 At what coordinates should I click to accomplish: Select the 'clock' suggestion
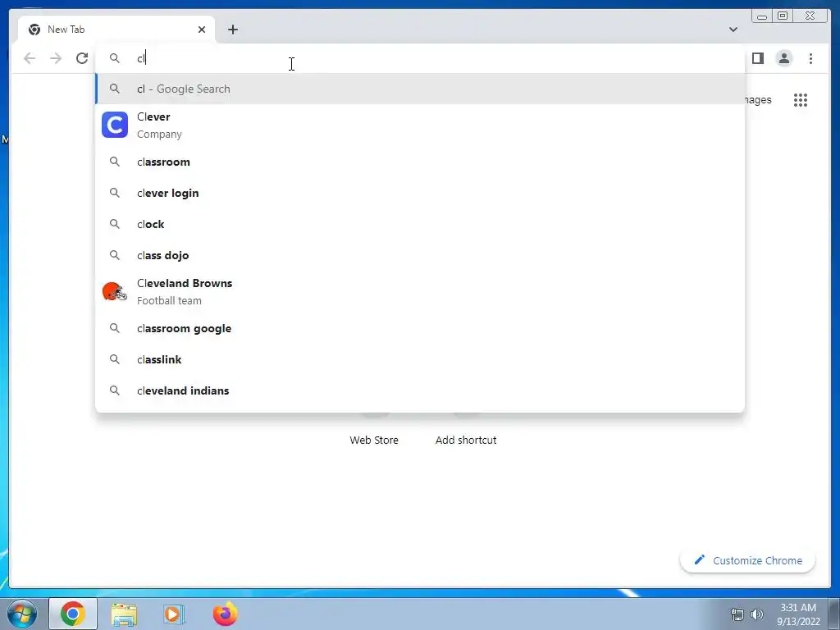(x=420, y=224)
